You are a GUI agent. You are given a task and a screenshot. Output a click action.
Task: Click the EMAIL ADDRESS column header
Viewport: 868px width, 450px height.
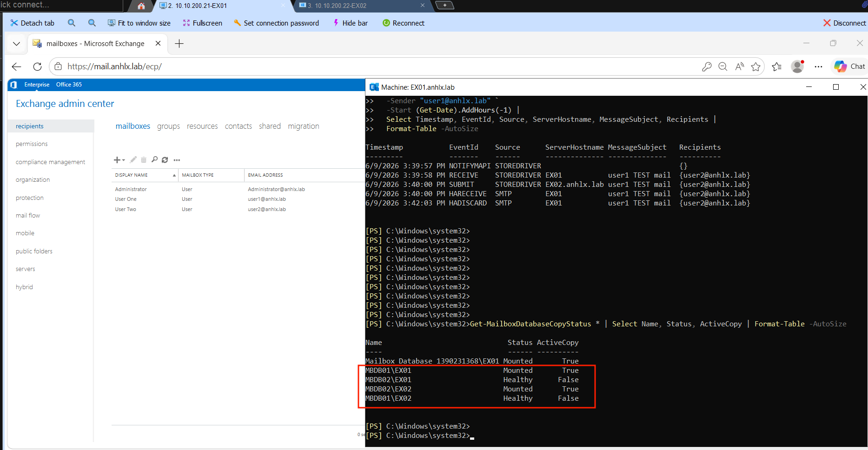305,175
